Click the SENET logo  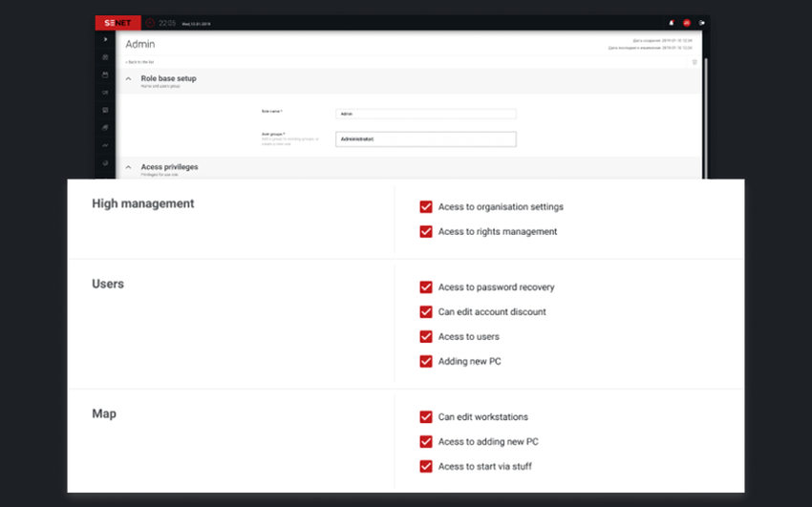pos(118,22)
